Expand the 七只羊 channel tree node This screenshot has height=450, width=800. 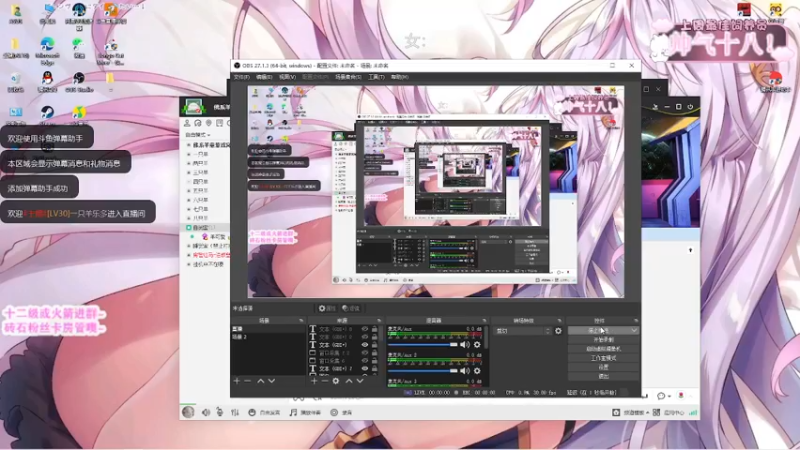tap(189, 209)
